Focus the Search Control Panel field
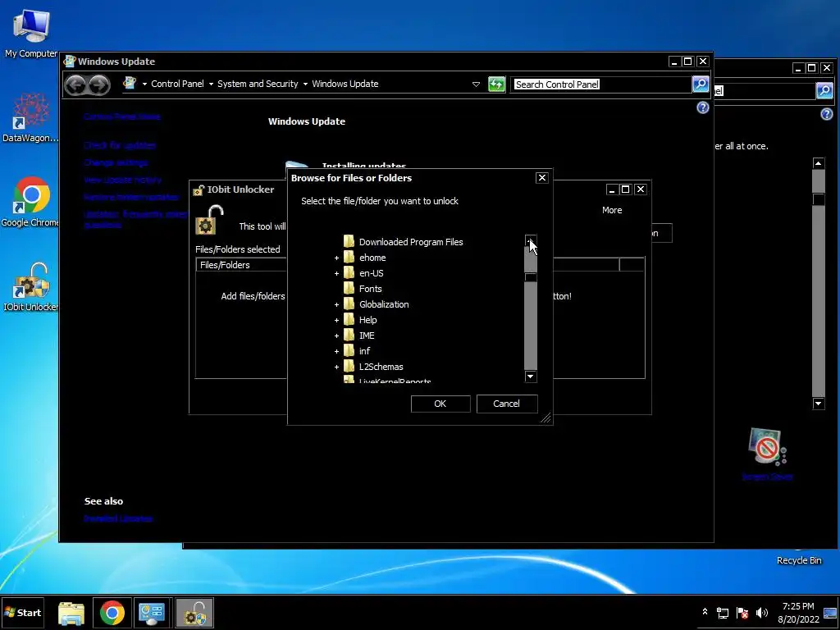Image resolution: width=840 pixels, height=630 pixels. [x=600, y=84]
